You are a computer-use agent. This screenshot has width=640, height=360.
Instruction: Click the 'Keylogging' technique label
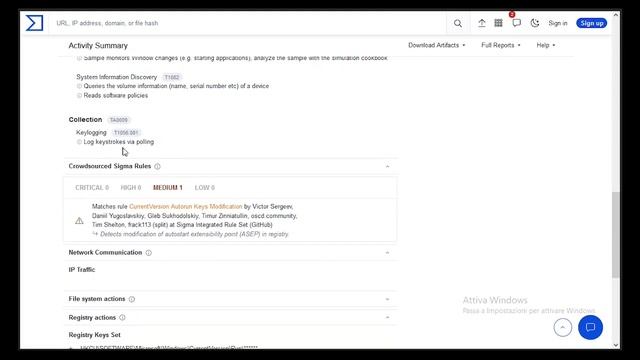click(x=91, y=133)
